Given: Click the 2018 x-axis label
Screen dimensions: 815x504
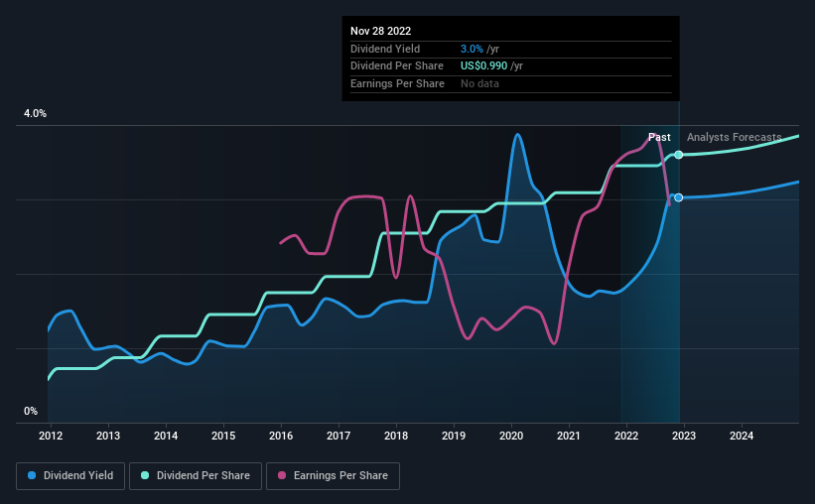Looking at the screenshot, I should pos(396,436).
